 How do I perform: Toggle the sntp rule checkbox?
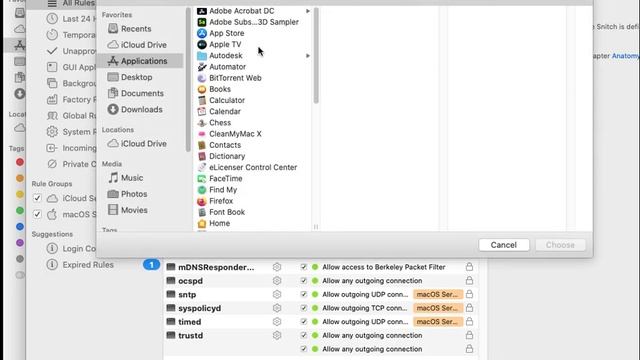click(x=303, y=294)
